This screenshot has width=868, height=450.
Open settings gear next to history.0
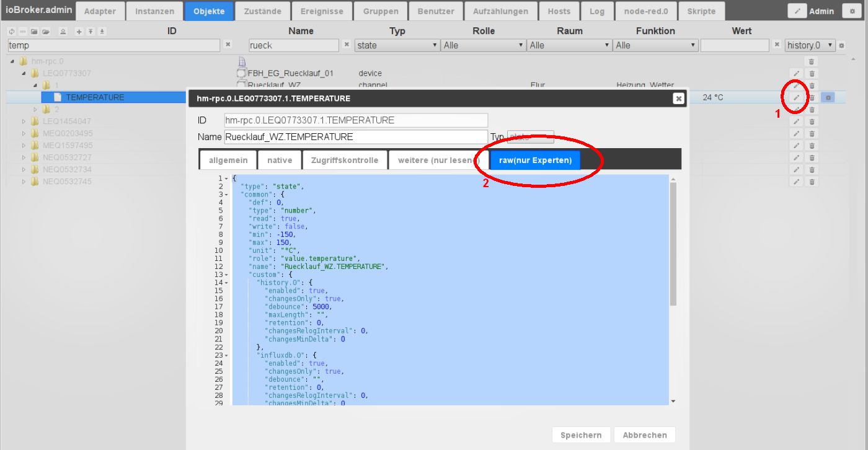(x=841, y=45)
